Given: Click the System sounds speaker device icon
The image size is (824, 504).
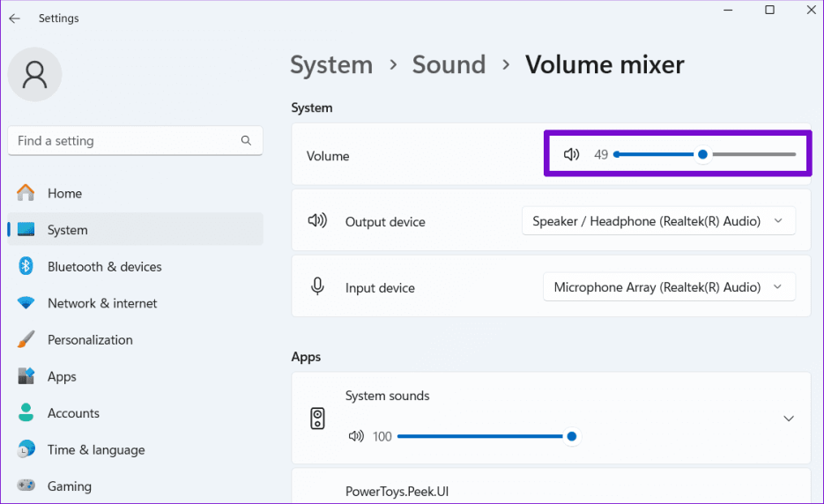Looking at the screenshot, I should 318,419.
